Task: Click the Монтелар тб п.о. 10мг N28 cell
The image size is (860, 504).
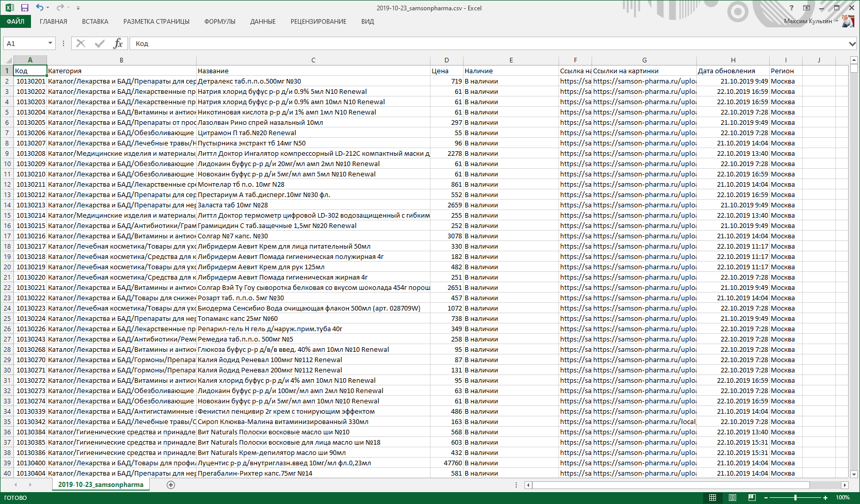Action: coord(313,184)
